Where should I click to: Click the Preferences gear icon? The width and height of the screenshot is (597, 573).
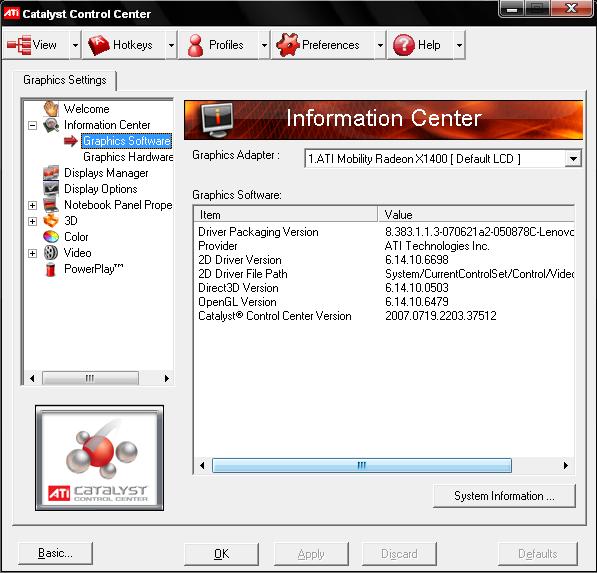(288, 45)
